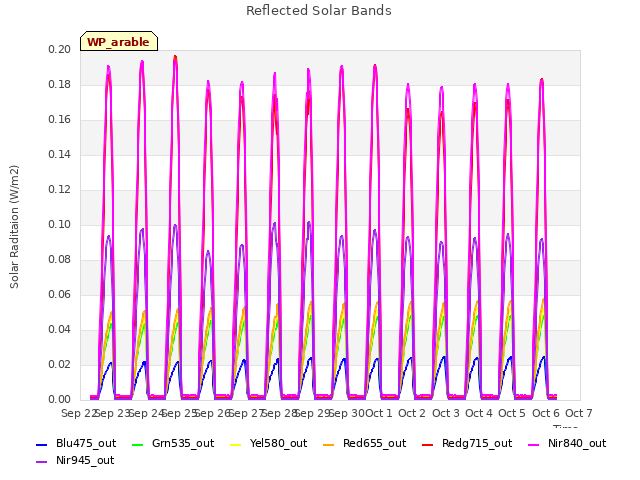
Task: Click the Oct 6 x-axis date label
Action: [x=546, y=413]
